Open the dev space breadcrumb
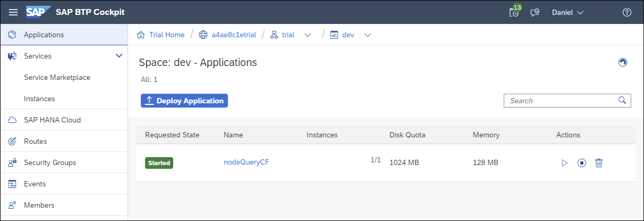This screenshot has width=644, height=221. [x=348, y=35]
